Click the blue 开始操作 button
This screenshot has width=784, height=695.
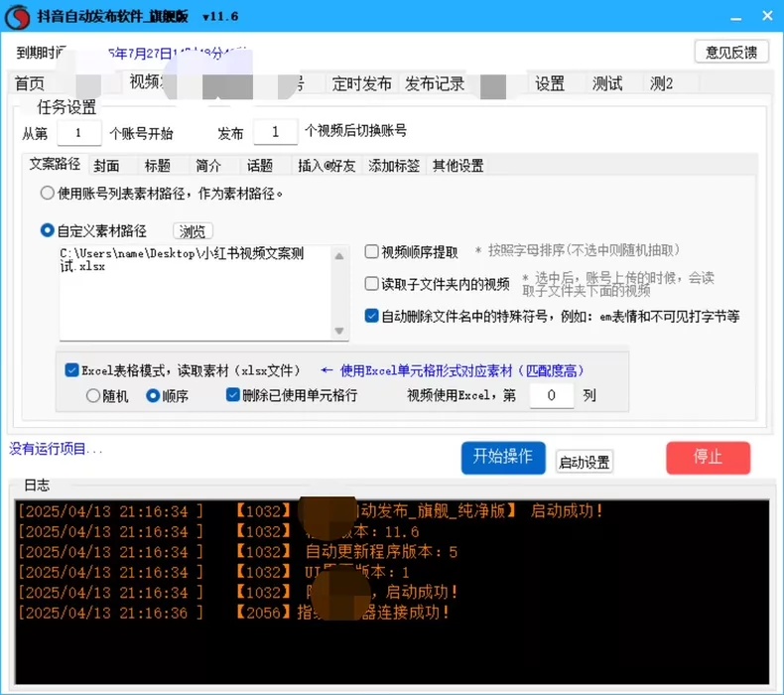coord(503,458)
